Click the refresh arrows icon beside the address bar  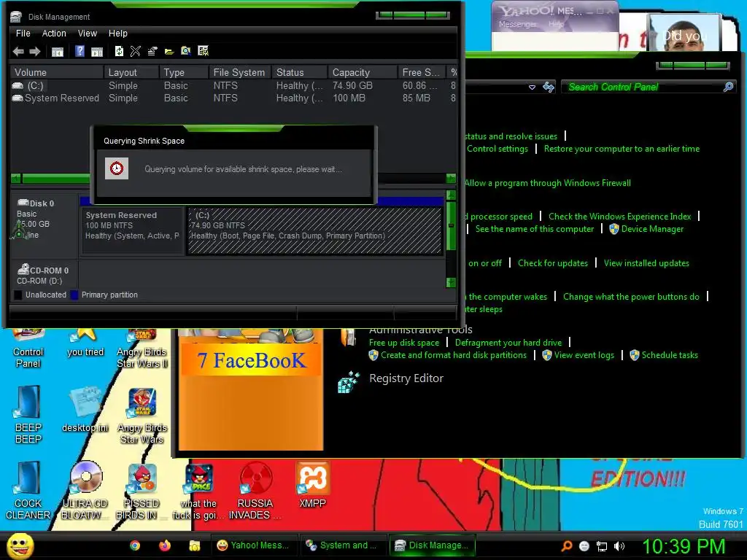pos(549,87)
